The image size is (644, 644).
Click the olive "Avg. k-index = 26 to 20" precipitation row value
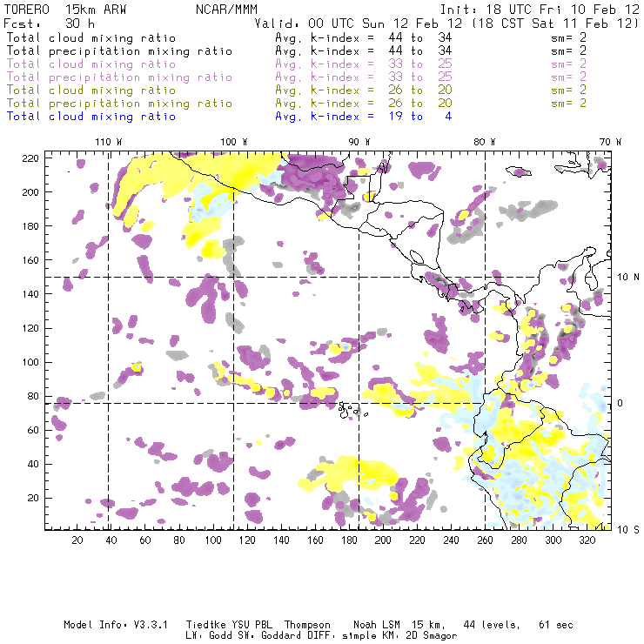point(364,103)
